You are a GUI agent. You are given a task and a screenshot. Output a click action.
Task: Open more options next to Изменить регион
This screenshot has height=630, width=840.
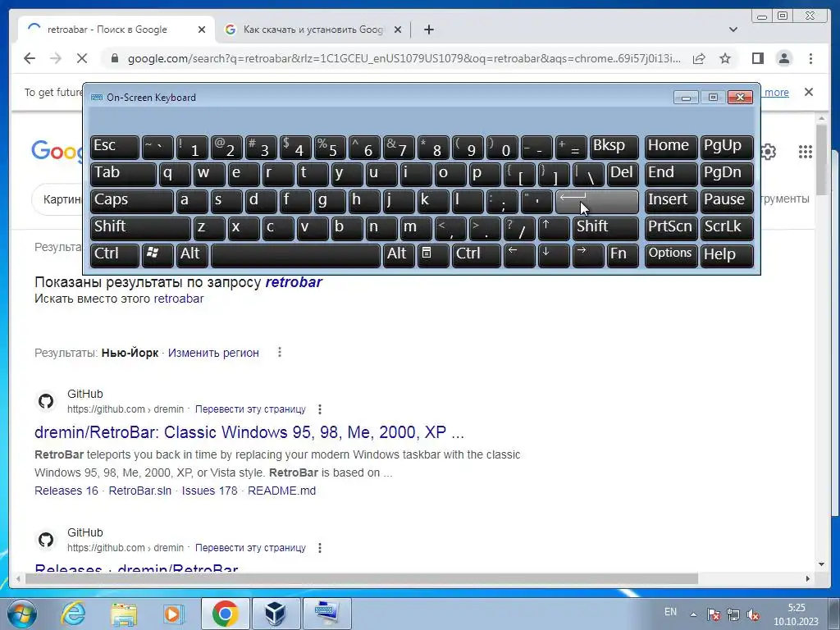(280, 353)
